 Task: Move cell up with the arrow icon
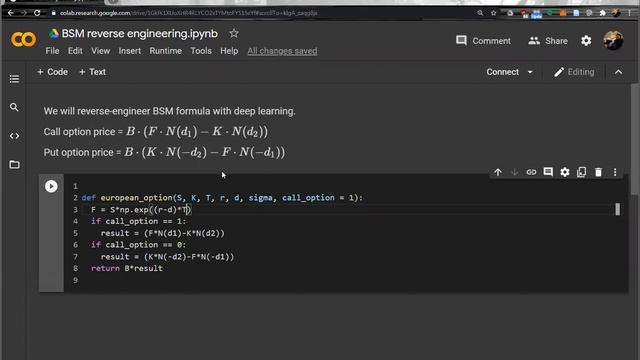(x=498, y=172)
